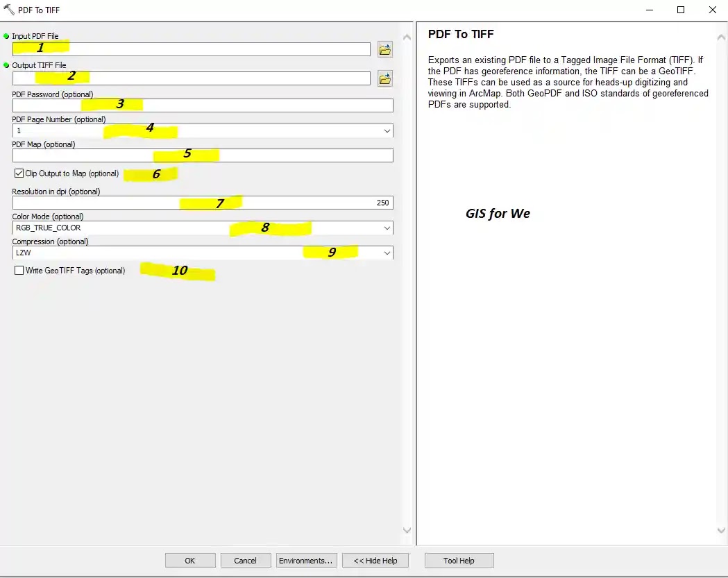Minimize the PDF To TIFF window
The image size is (728, 578).
coord(650,10)
